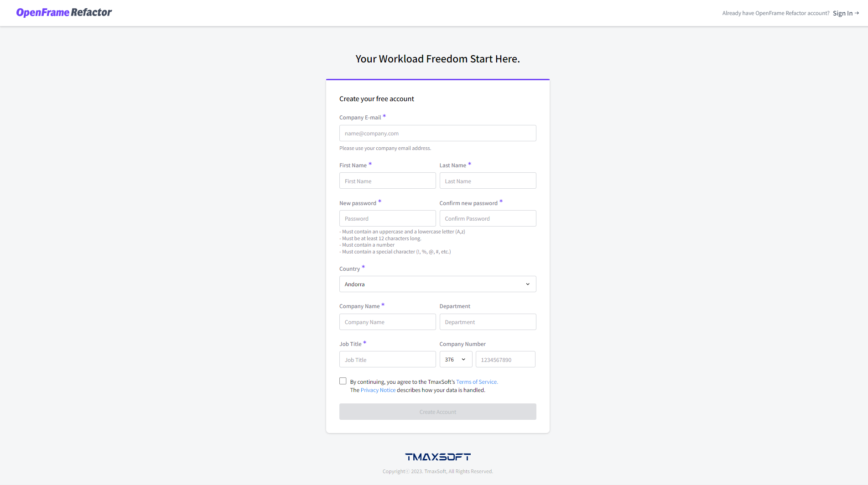Viewport: 868px width, 485px height.
Task: Click the arrow icon next to Sign In
Action: (x=857, y=13)
